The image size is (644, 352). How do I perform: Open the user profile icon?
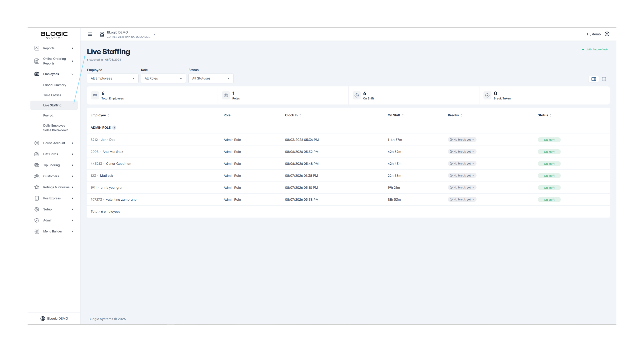607,34
